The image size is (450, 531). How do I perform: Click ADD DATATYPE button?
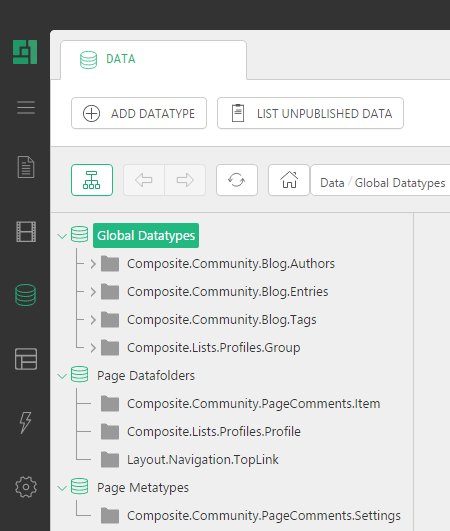(x=139, y=113)
